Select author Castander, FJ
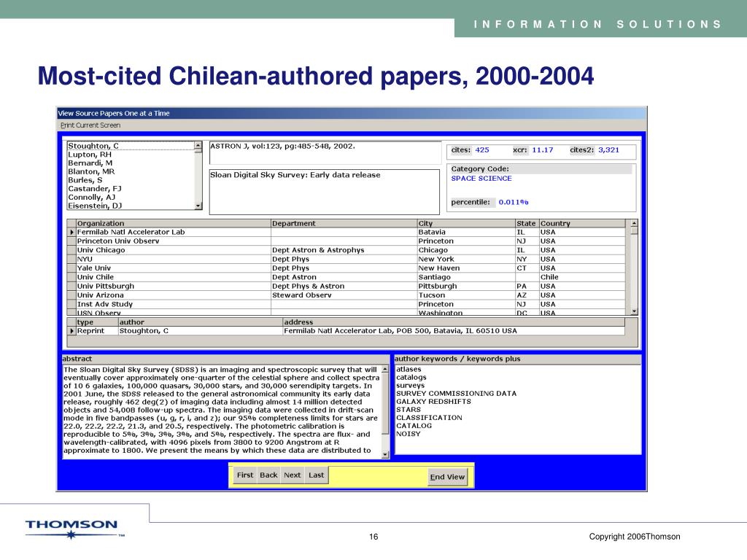The width and height of the screenshot is (747, 560). [x=131, y=189]
